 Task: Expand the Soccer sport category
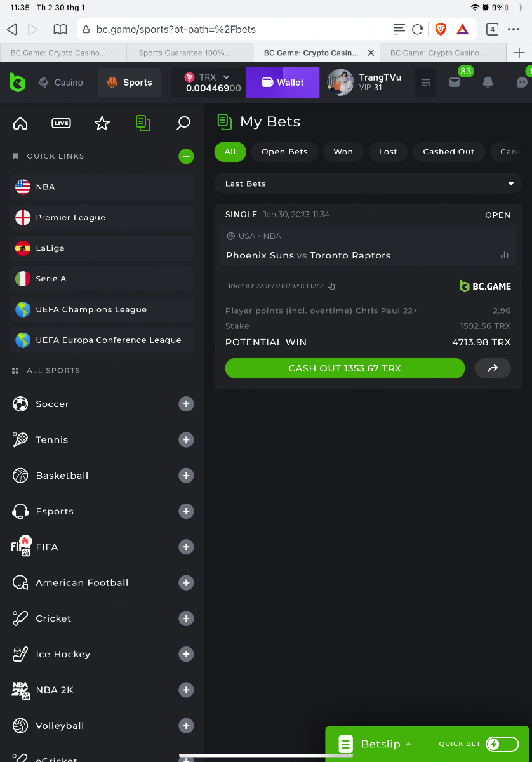click(x=186, y=404)
